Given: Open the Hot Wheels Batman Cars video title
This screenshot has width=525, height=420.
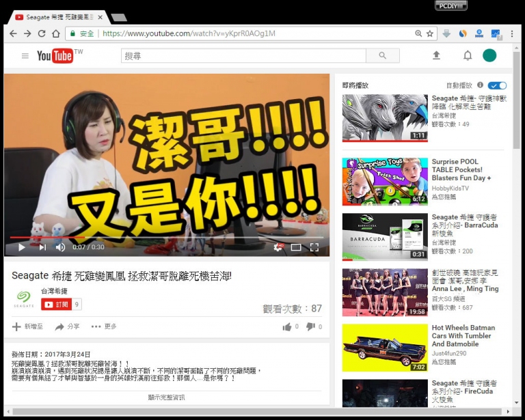Looking at the screenshot, I should point(463,336).
